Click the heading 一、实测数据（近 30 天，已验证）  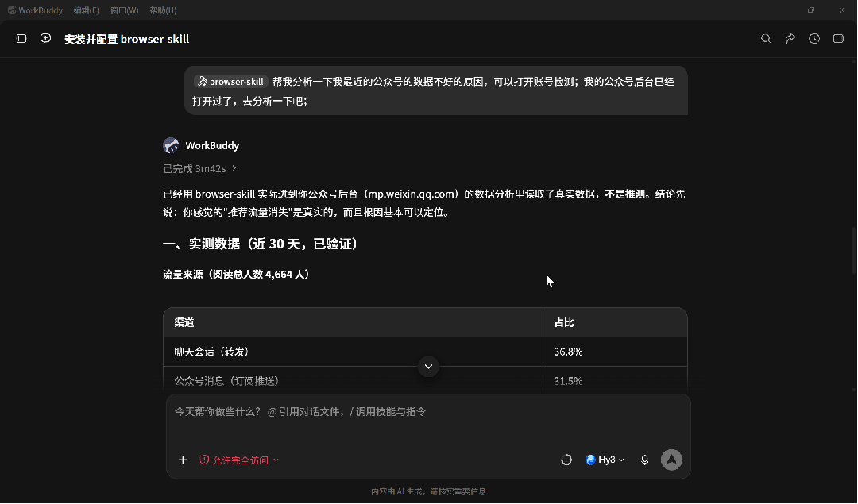(x=261, y=244)
